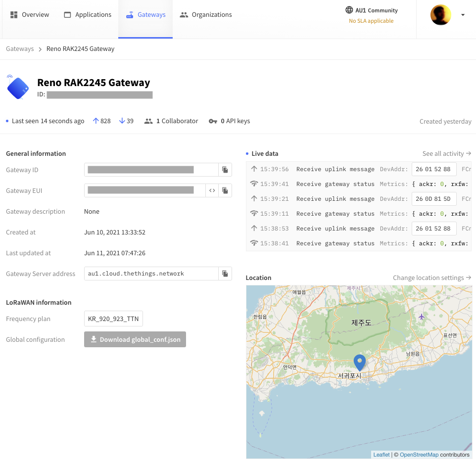The width and height of the screenshot is (476, 463).
Task: Open the 15:39:21 uplink message event
Action: coord(359,199)
